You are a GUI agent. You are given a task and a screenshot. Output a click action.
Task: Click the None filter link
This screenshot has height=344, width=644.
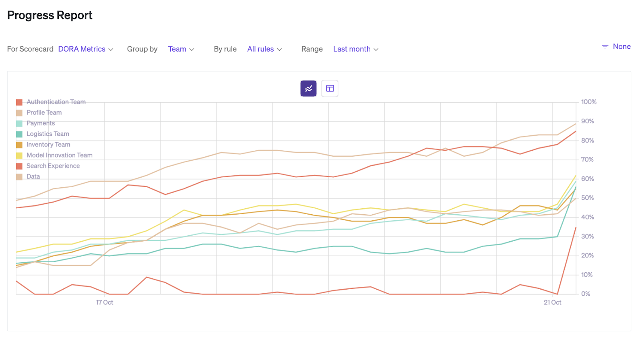(x=621, y=47)
